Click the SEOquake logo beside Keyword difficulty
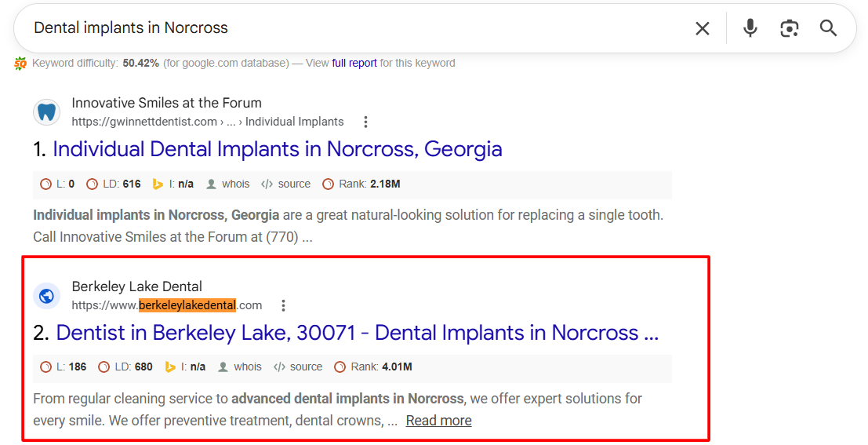 [20, 63]
